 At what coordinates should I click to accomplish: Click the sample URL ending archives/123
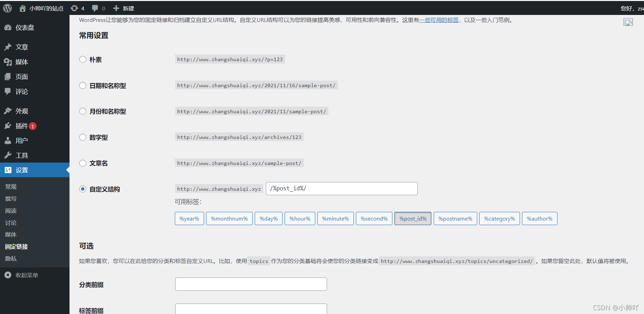239,137
